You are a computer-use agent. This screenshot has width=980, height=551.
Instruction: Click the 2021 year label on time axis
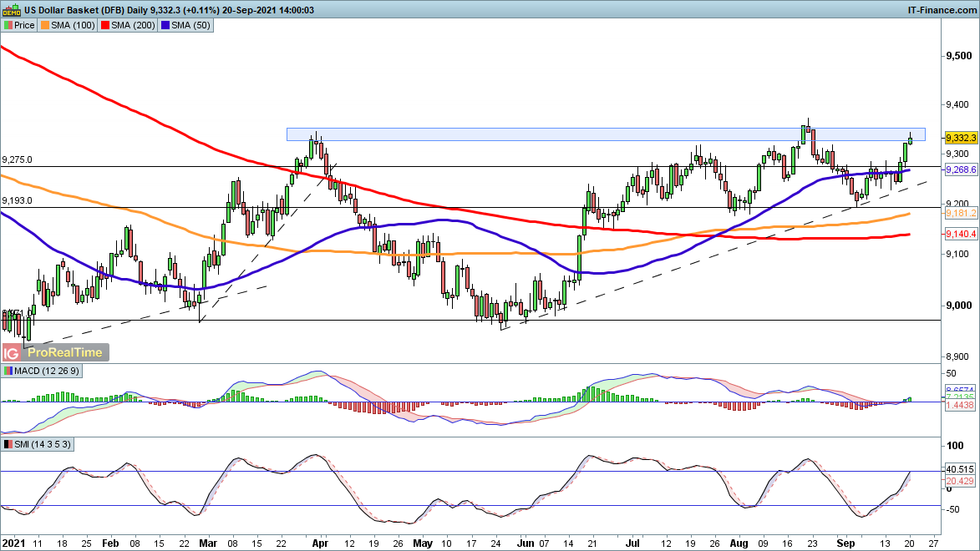(13, 543)
